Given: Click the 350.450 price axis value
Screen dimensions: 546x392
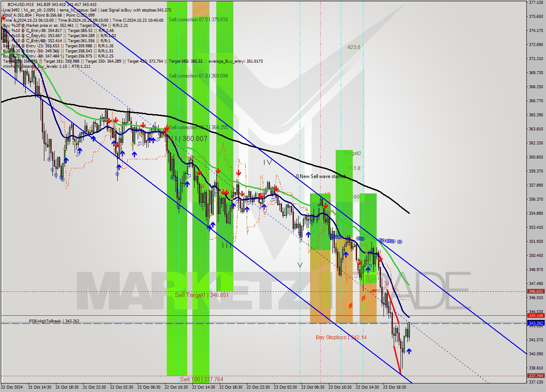Looking at the screenshot, I should coord(536,255).
